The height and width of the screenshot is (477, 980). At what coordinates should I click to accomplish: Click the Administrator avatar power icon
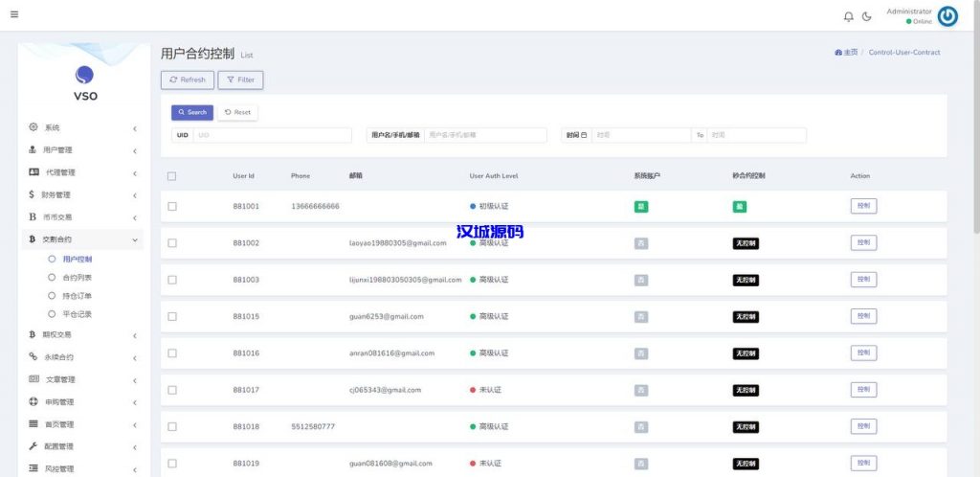[x=947, y=16]
